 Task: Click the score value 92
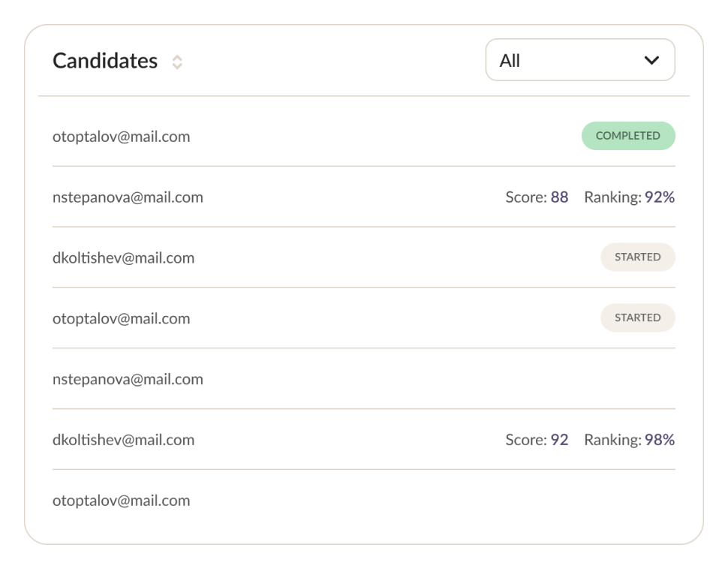tap(559, 440)
